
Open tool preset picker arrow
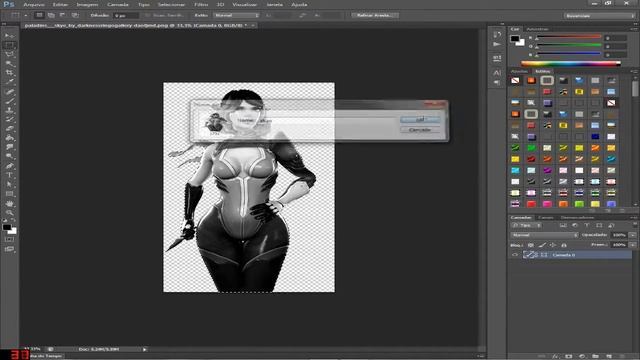tap(26, 15)
